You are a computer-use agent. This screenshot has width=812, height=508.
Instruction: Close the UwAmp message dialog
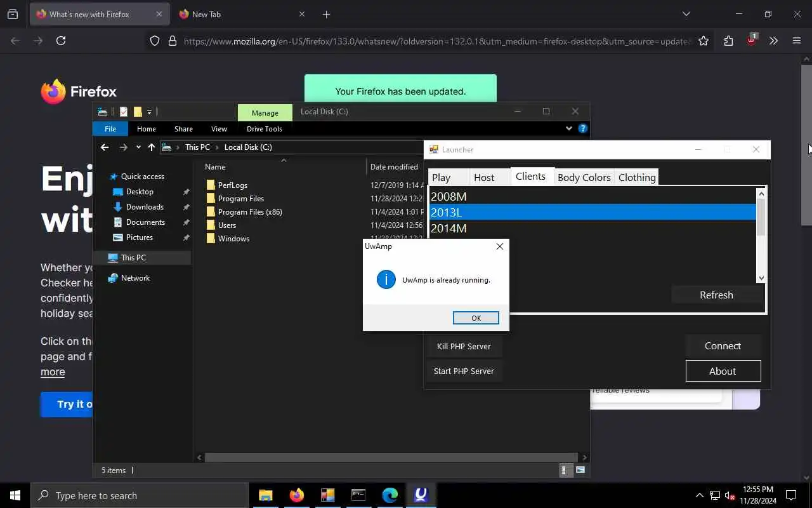pyautogui.click(x=500, y=246)
